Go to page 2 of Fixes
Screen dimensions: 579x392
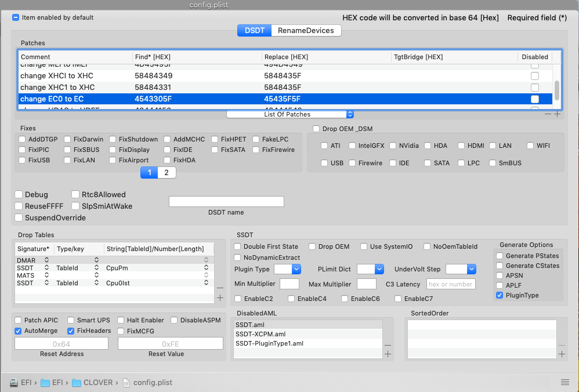click(x=167, y=173)
